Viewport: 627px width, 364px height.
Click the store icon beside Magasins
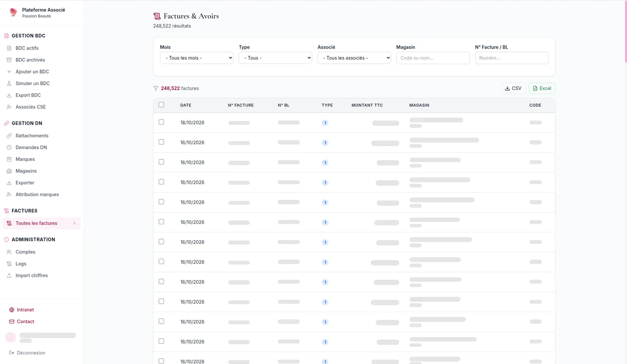[9, 171]
